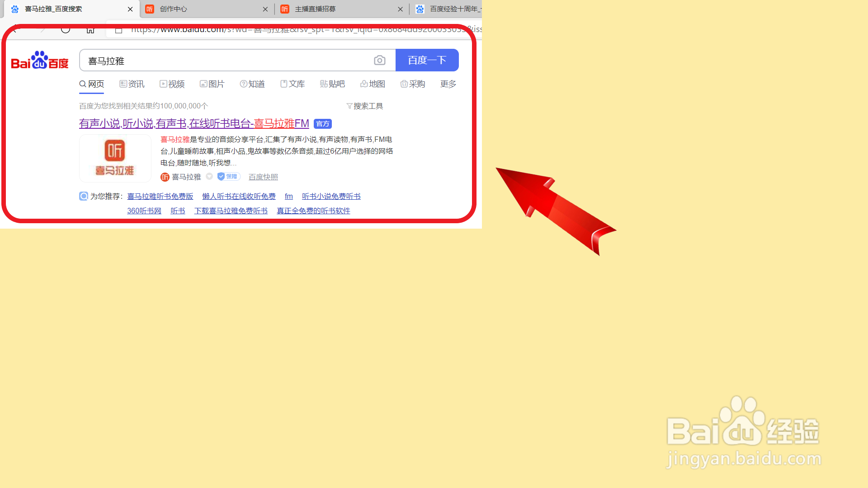Click the 百度一下 search button
This screenshot has height=488, width=868.
(x=427, y=60)
